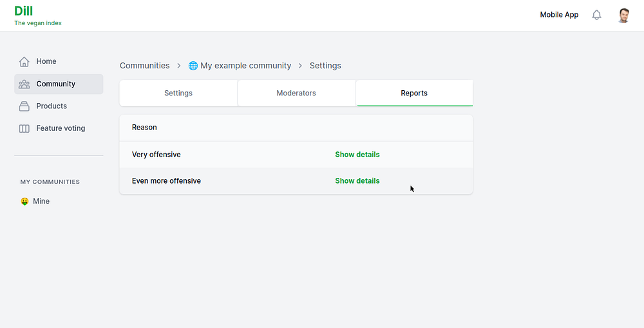Image resolution: width=644 pixels, height=328 pixels.
Task: Switch to the Settings tab
Action: click(x=178, y=93)
